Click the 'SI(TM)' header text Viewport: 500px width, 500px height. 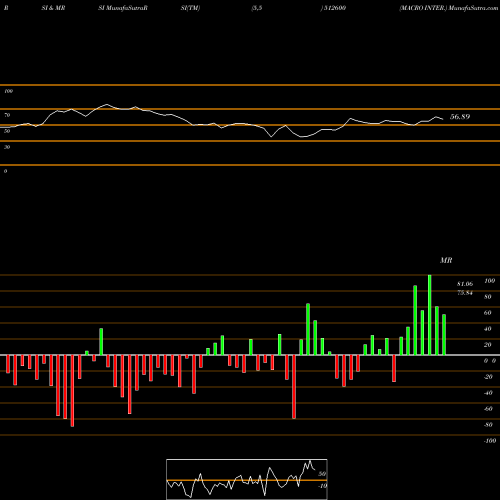(190, 8)
